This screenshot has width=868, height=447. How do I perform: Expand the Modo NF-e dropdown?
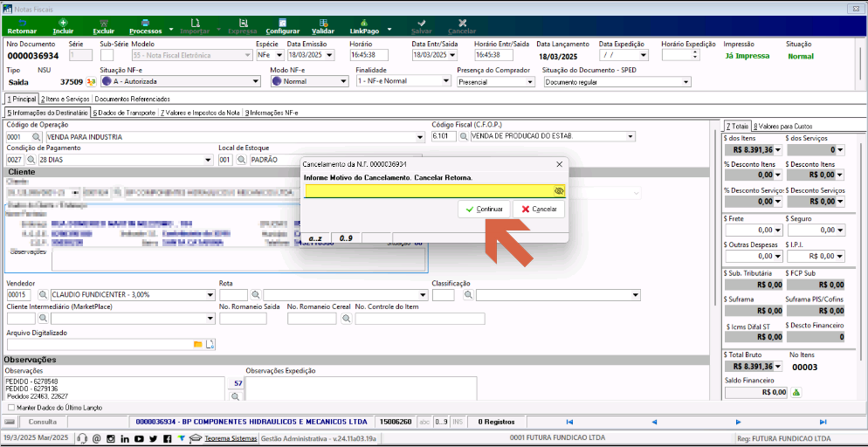[x=344, y=81]
